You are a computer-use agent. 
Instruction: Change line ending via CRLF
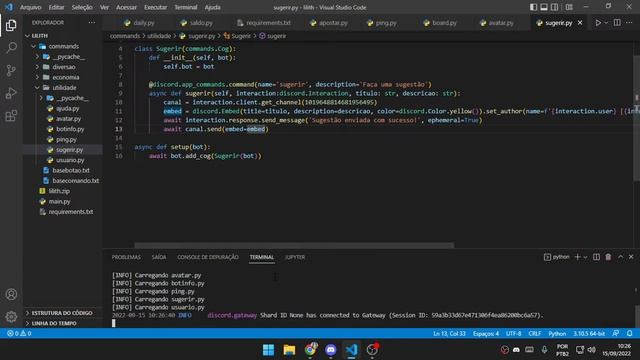pos(535,333)
